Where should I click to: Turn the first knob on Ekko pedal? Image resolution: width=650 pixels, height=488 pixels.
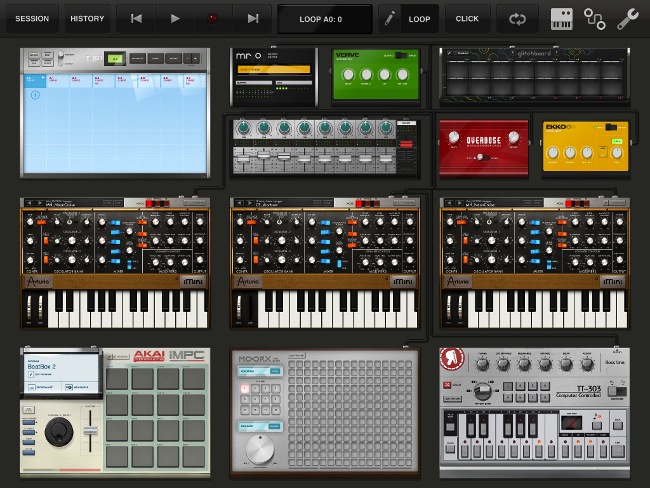553,153
